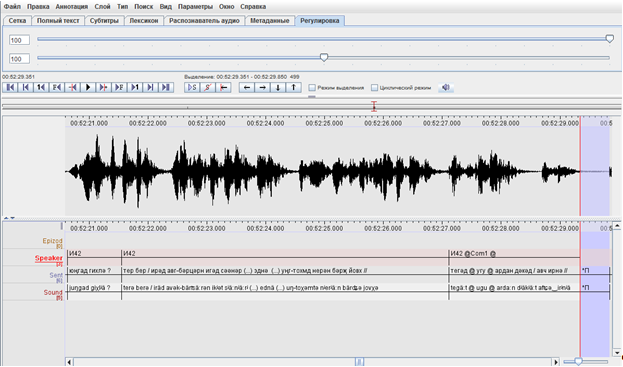The height and width of the screenshot is (367, 623).
Task: Click the loudspeaker icon
Action: pos(446,87)
